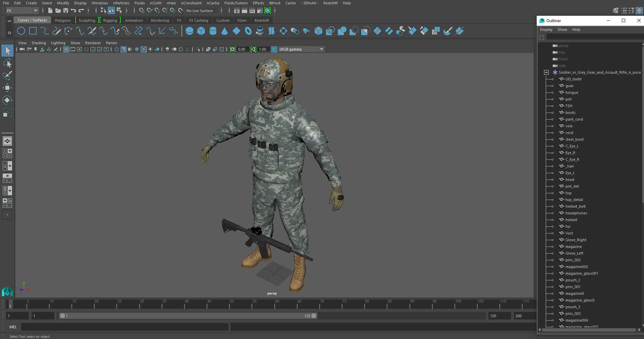This screenshot has width=644, height=339.
Task: Activate the Scale tool
Action: (7, 113)
